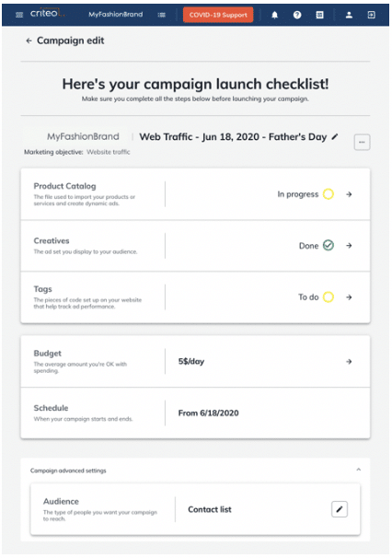
Task: Edit campaign name with pencil icon
Action: pos(335,136)
